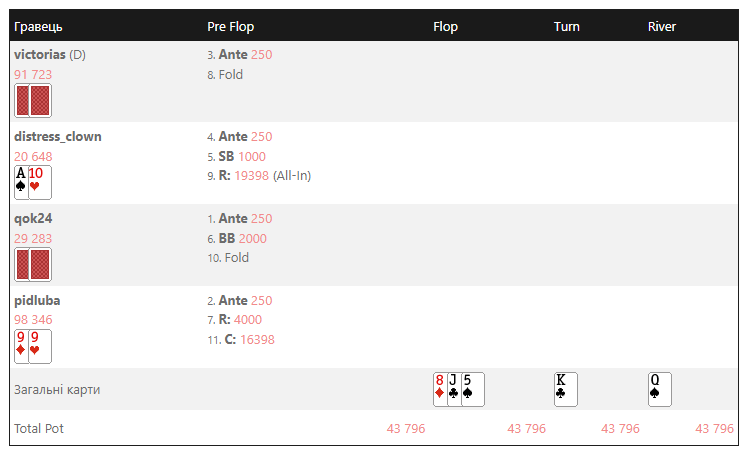Screen dimensions: 748x457
Task: Click the All-In raise 19398 action
Action: (x=259, y=176)
